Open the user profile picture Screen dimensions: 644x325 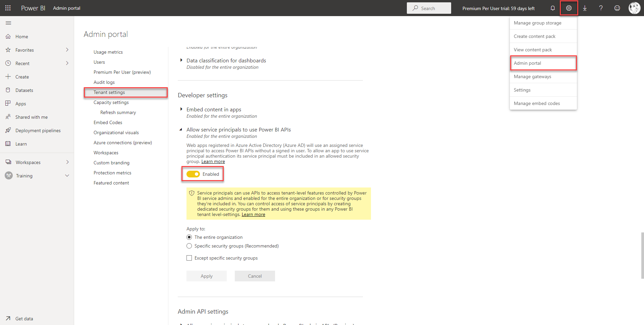pyautogui.click(x=634, y=8)
